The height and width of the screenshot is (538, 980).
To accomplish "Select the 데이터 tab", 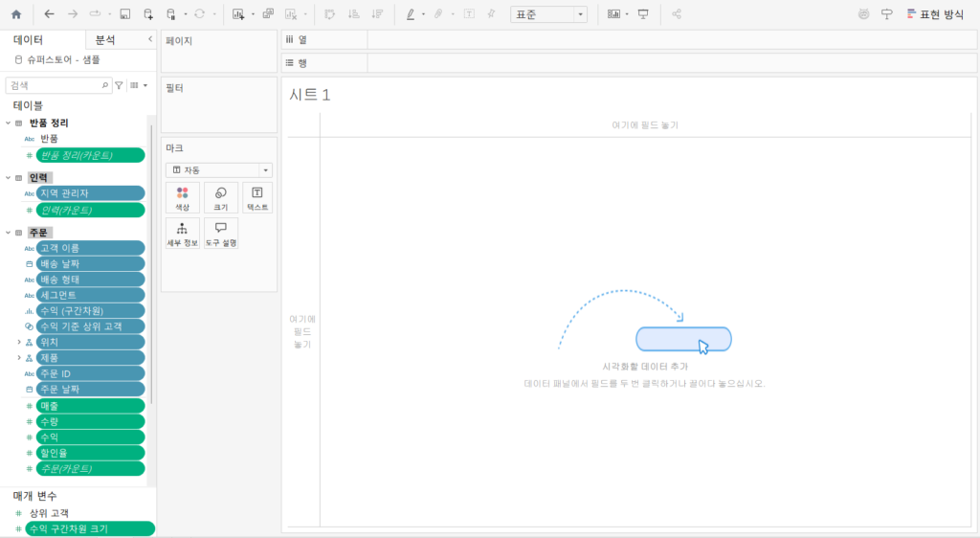I will click(x=28, y=39).
